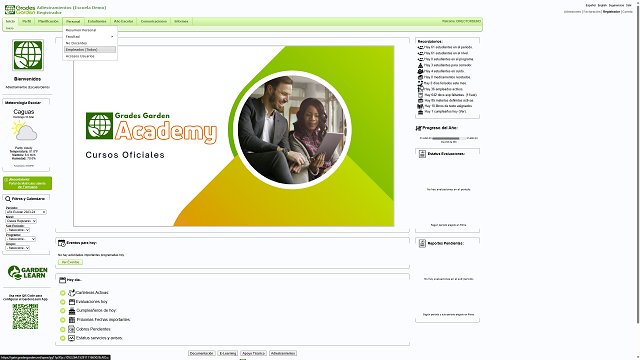
Task: Open the Programa dropdown
Action: [20, 239]
